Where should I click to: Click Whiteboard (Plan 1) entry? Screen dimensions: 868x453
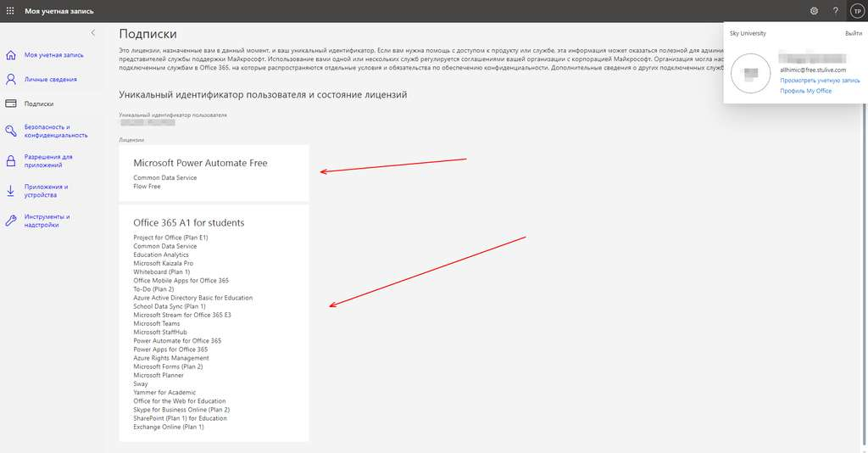click(161, 272)
